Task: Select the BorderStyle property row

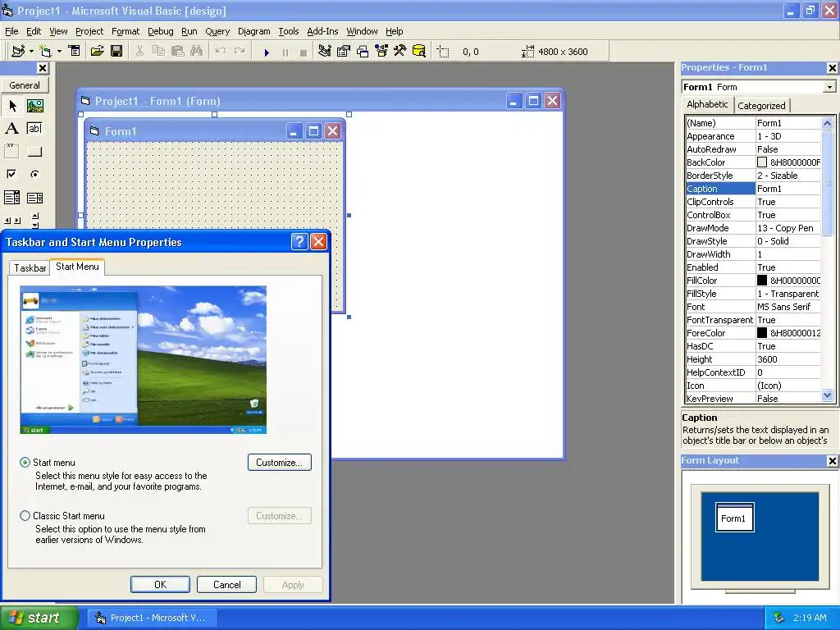Action: [x=753, y=176]
